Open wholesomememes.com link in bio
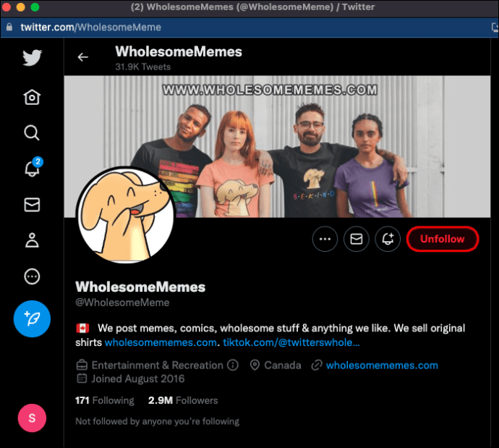 coord(161,342)
